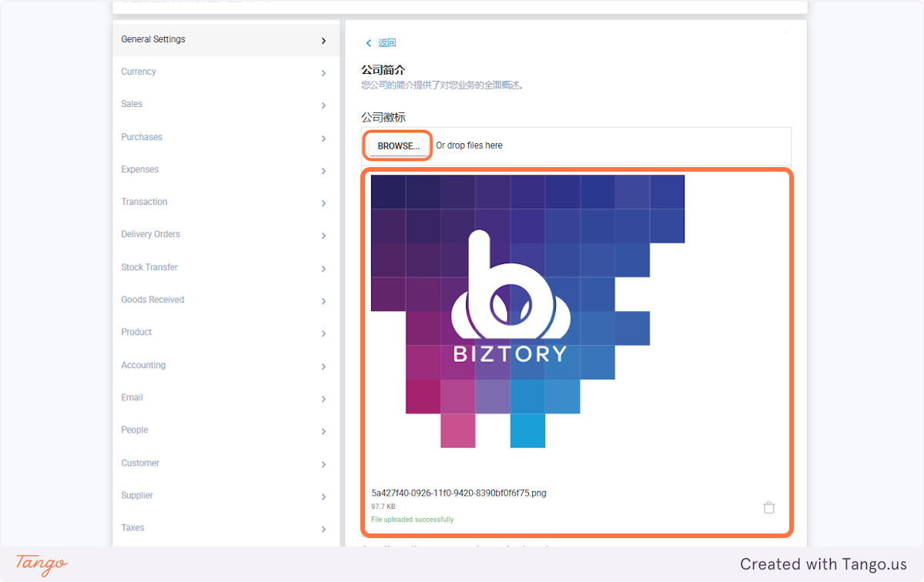Expand the chevron next to Taxes
Viewport: 924px width, 582px height.
tap(323, 529)
